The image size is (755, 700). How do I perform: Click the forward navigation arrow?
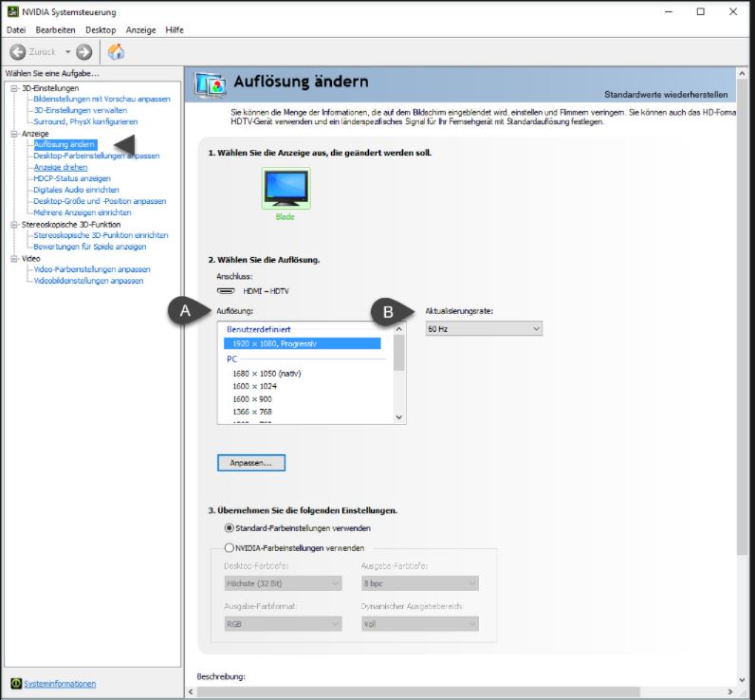pyautogui.click(x=84, y=52)
